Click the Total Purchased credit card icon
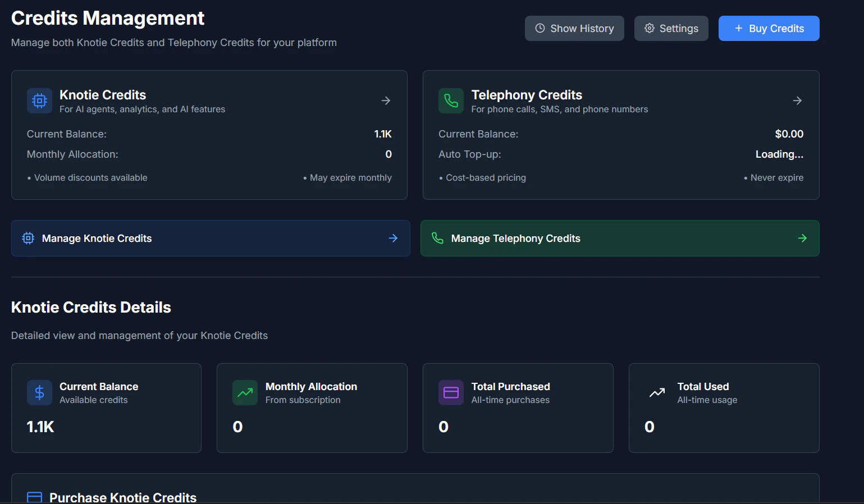Image resolution: width=864 pixels, height=504 pixels. click(451, 392)
